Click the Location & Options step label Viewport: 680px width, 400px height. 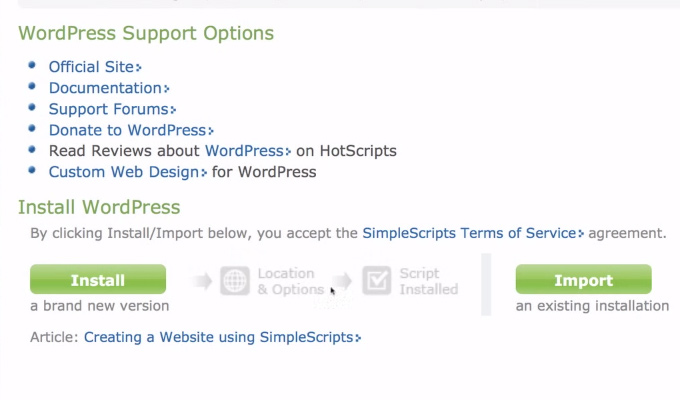291,282
